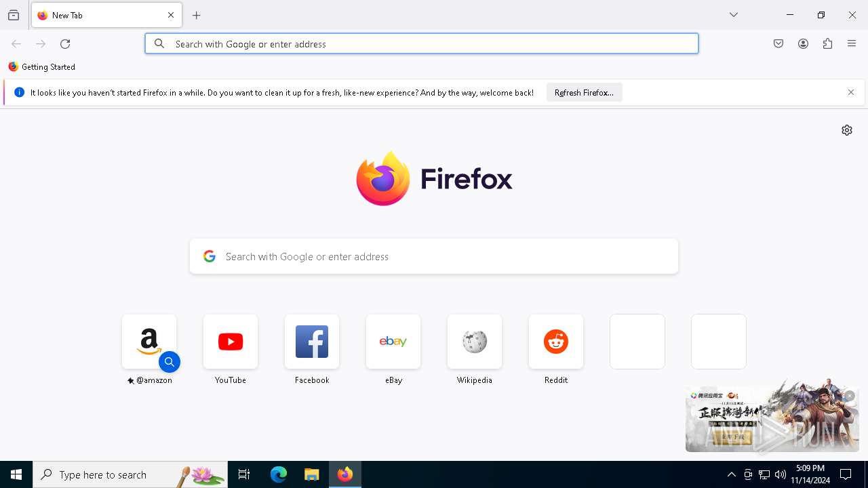Open the Extensions panel
This screenshot has width=868, height=488.
click(x=827, y=44)
